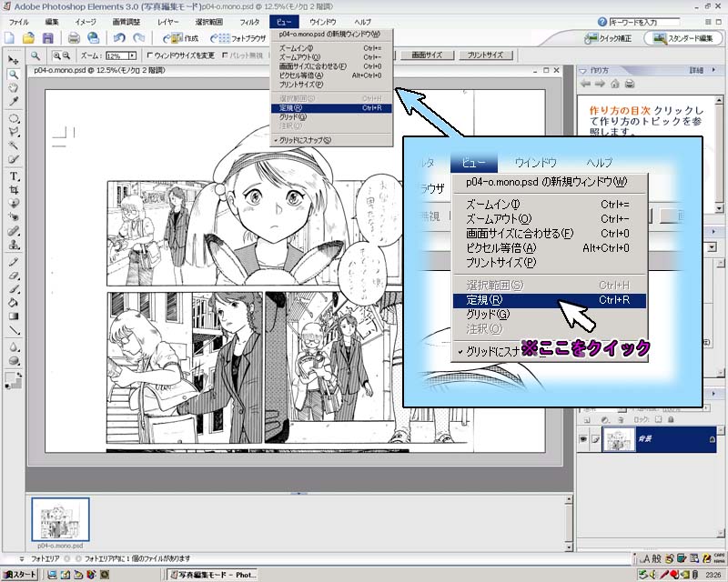Select the Clone Stamp tool
This screenshot has width=728, height=582.
[14, 244]
